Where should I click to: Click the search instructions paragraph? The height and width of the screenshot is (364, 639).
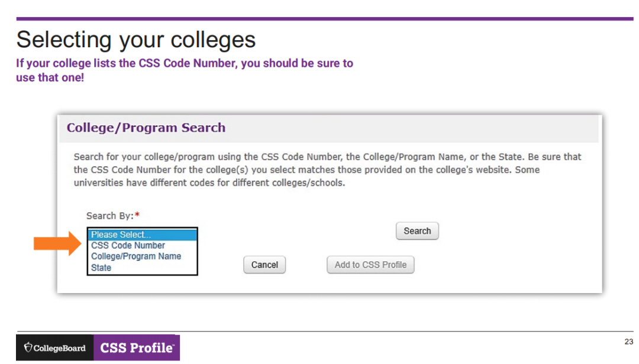coord(327,170)
